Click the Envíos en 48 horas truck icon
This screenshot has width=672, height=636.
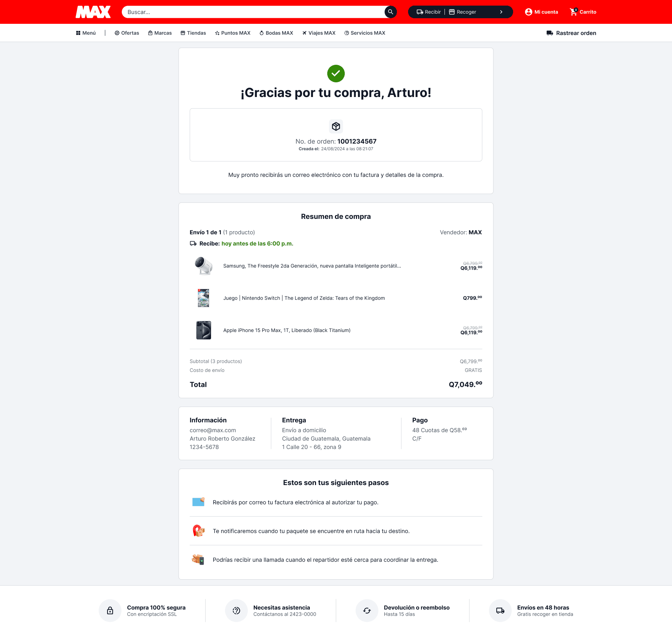pyautogui.click(x=500, y=610)
